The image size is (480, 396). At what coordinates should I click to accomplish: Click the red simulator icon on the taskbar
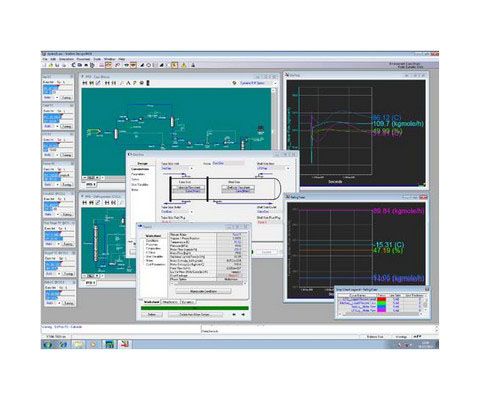click(124, 344)
